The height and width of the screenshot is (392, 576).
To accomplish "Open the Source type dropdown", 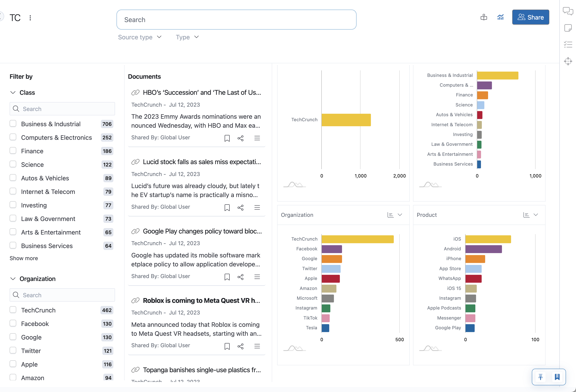I will (140, 37).
